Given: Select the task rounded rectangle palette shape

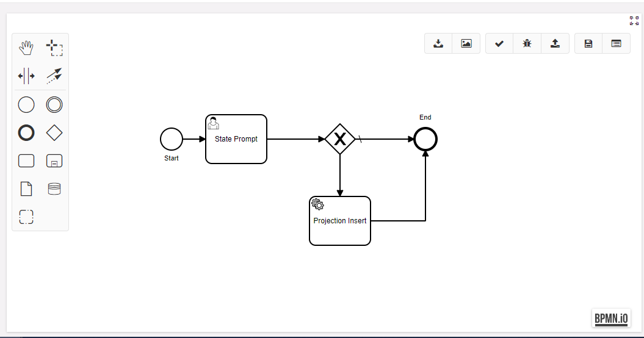Looking at the screenshot, I should [x=26, y=161].
